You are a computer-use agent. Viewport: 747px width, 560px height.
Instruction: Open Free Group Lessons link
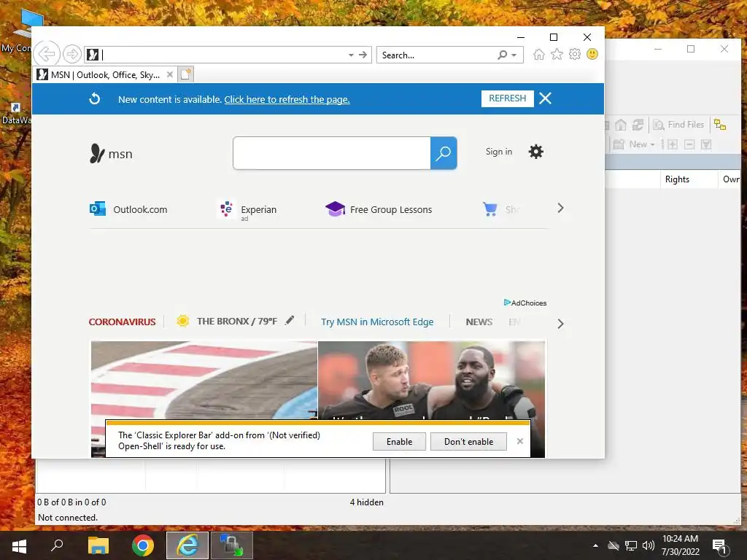[x=379, y=209]
